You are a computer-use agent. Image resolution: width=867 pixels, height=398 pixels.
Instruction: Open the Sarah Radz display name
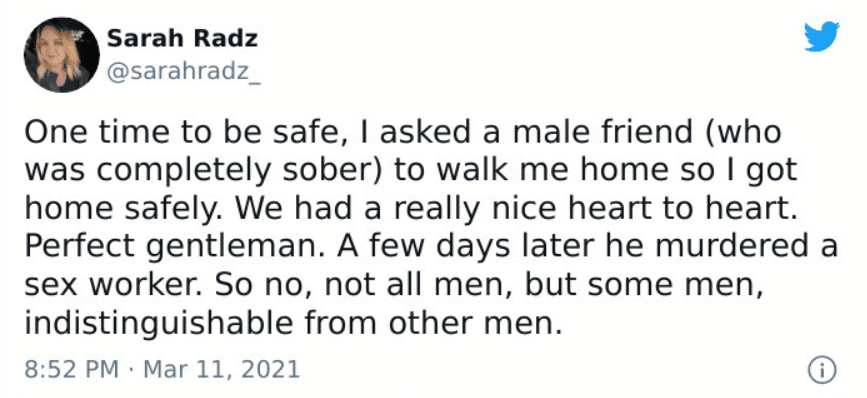click(x=182, y=39)
